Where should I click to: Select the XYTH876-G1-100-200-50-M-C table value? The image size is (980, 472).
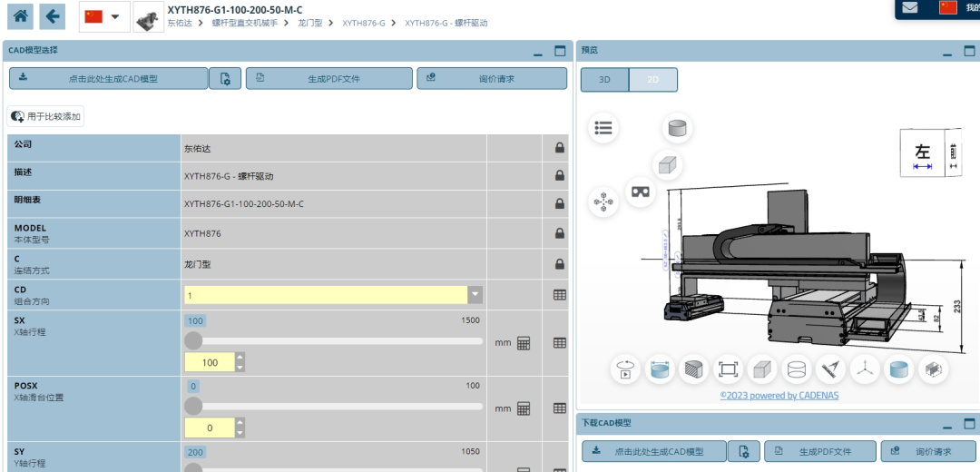coord(244,204)
